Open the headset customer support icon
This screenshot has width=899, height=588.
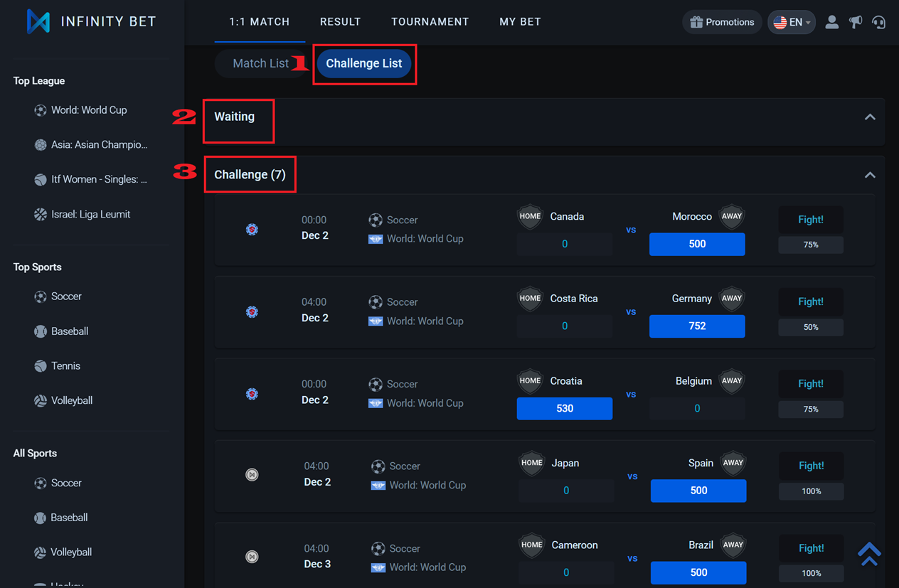(x=879, y=22)
